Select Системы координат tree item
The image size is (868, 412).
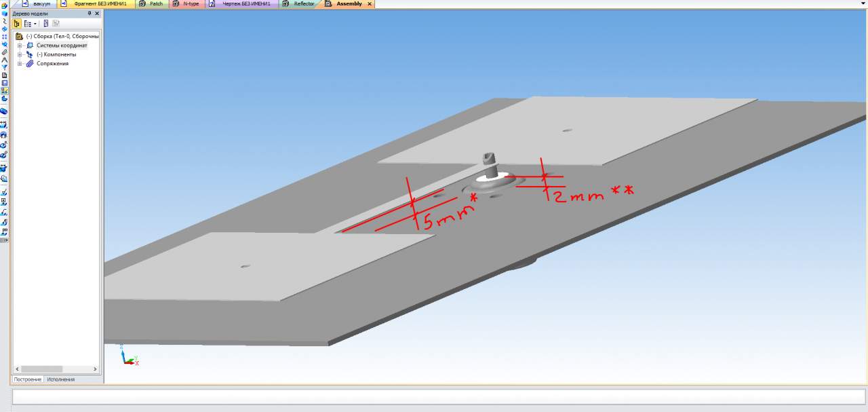click(62, 45)
